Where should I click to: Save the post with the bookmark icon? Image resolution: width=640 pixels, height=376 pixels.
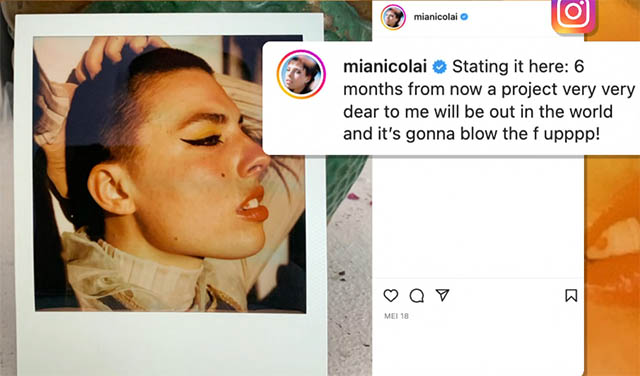click(571, 296)
